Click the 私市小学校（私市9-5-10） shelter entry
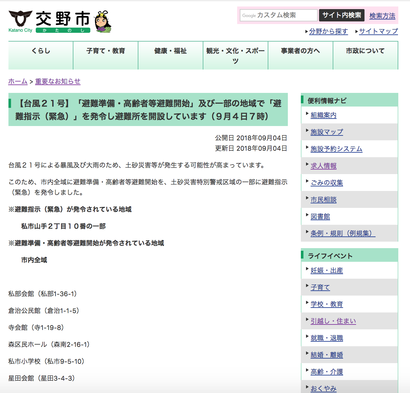The image size is (410, 393). click(x=47, y=361)
